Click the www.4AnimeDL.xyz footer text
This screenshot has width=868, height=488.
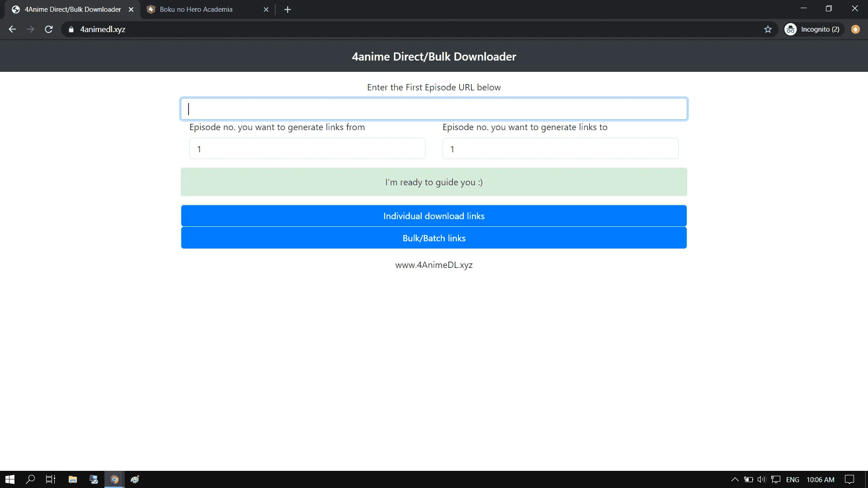point(434,265)
